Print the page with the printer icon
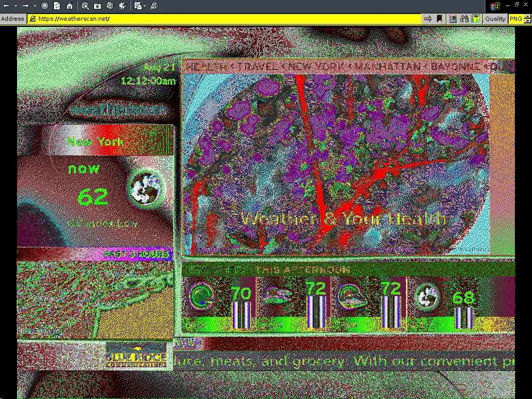This screenshot has height=399, width=532. [x=154, y=6]
